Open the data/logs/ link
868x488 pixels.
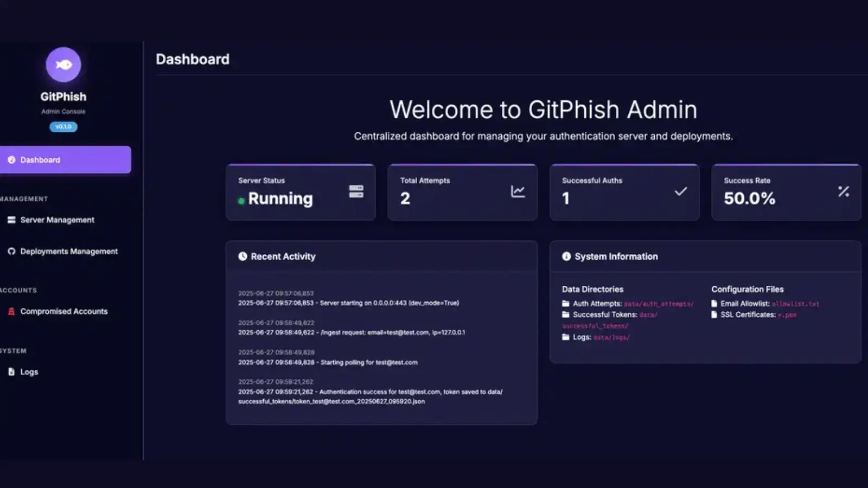pyautogui.click(x=611, y=337)
